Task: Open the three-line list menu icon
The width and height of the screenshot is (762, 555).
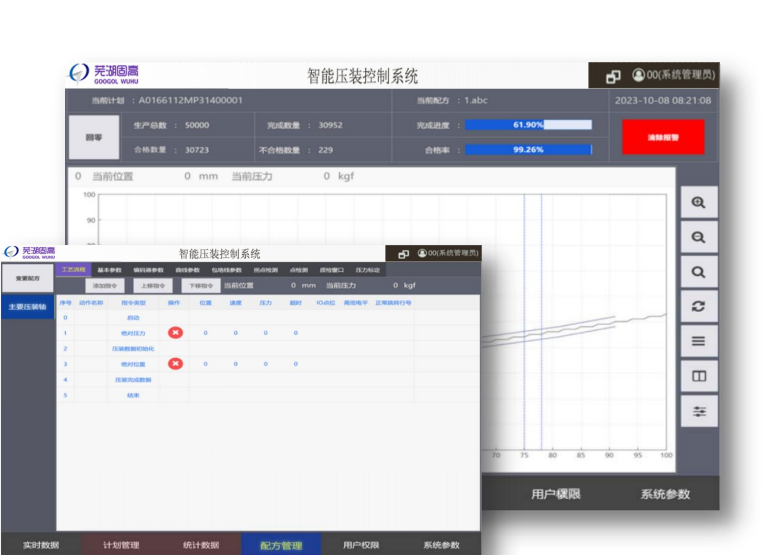Action: point(698,342)
